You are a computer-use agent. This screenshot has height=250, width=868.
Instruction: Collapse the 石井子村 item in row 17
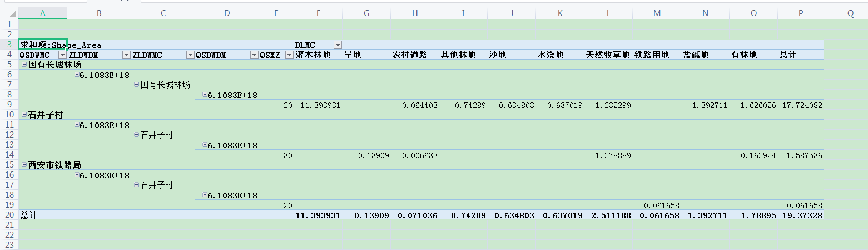(x=137, y=185)
